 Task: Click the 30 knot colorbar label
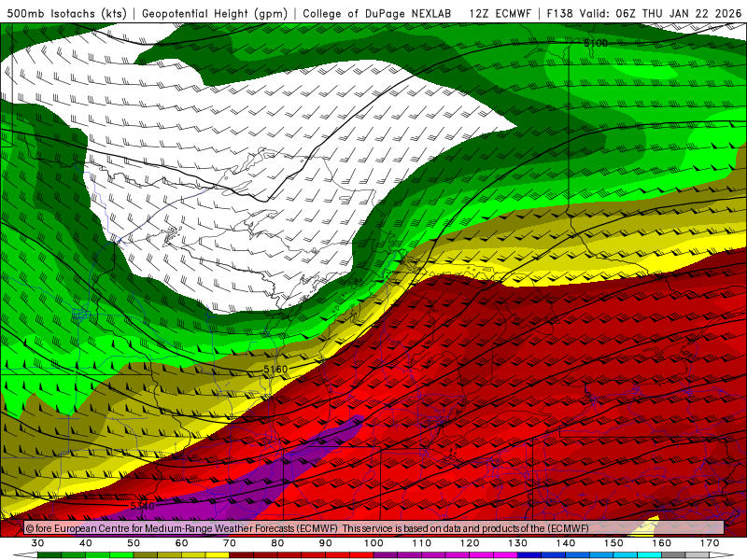[x=37, y=543]
